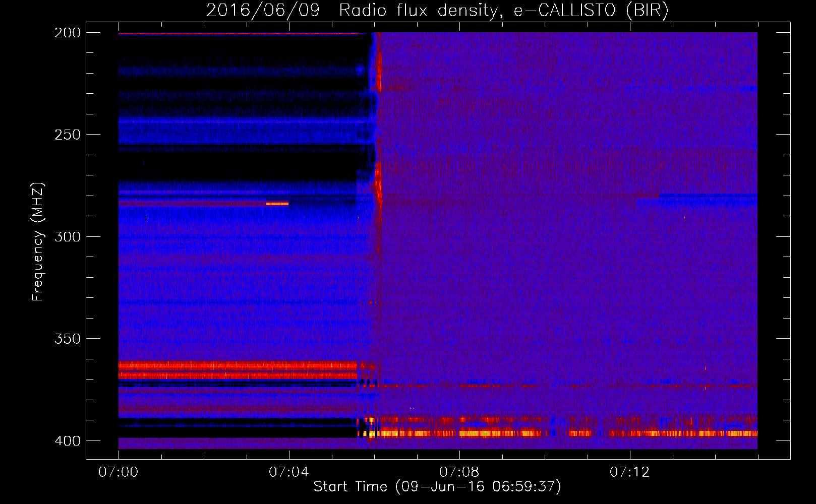Screen dimensions: 816x504
Task: Click the 200 frequency tick label
Action: tap(68, 33)
